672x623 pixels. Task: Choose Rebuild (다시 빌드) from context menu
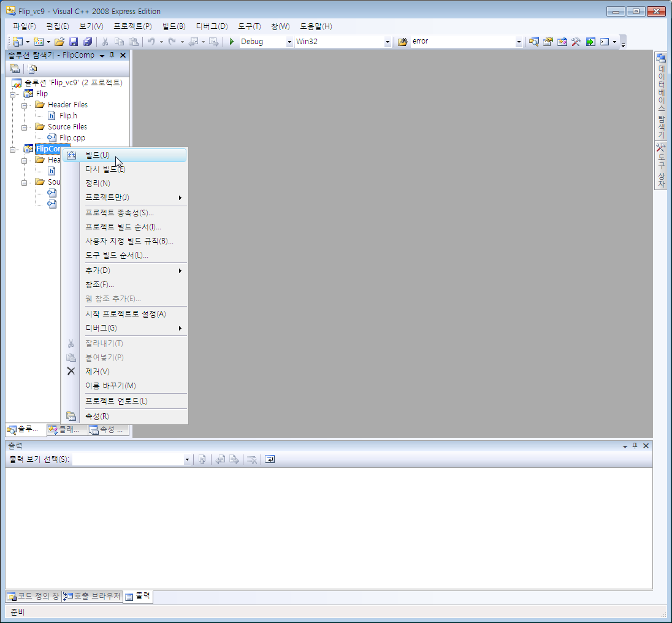pyautogui.click(x=124, y=169)
